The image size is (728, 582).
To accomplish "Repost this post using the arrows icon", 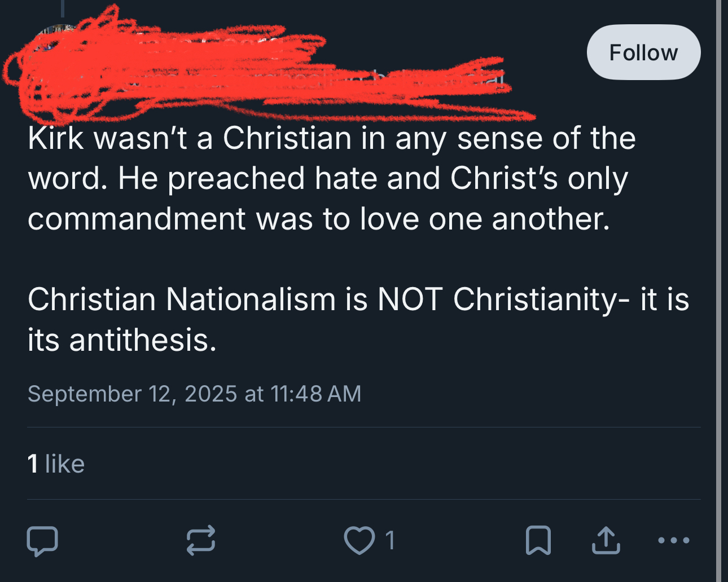I will (x=201, y=540).
